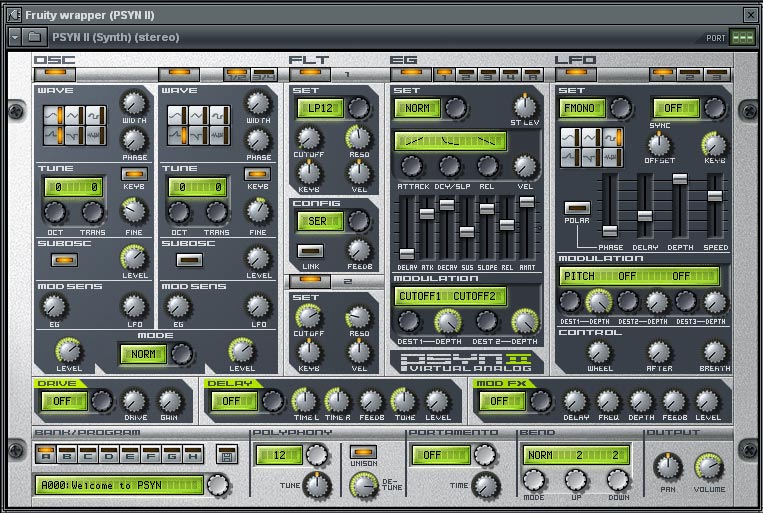Select the noise waveform for oscillator 2
This screenshot has height=513, width=763.
[220, 136]
